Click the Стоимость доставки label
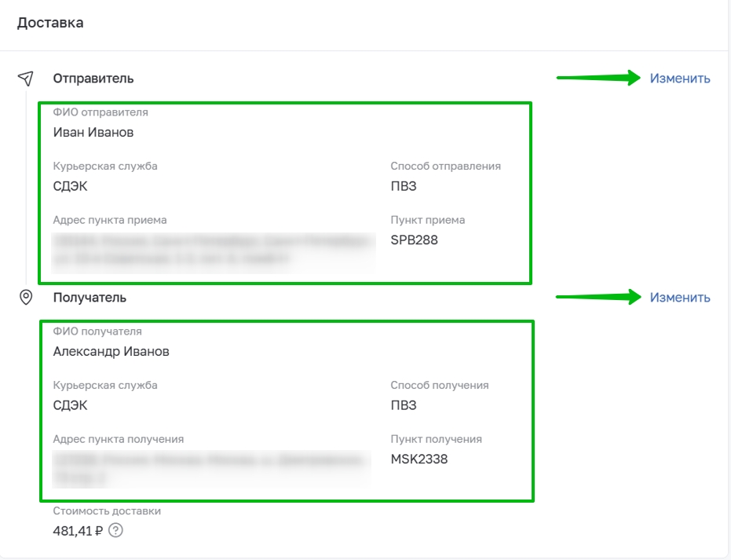Screen dimensions: 731x560 click(107, 511)
